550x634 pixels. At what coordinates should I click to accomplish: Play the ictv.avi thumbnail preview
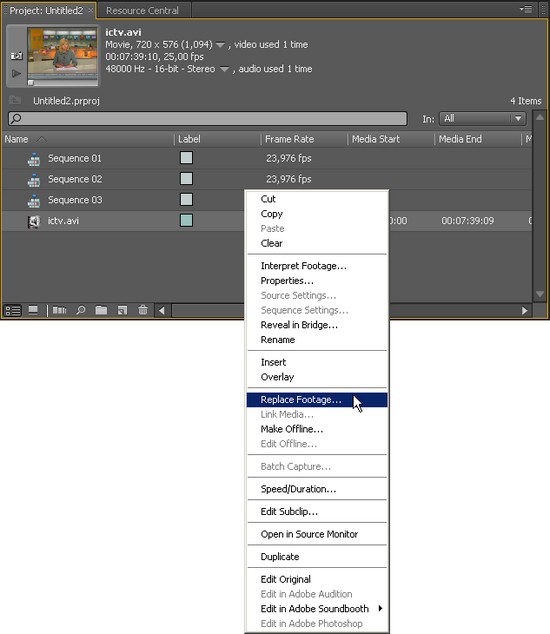(x=16, y=74)
